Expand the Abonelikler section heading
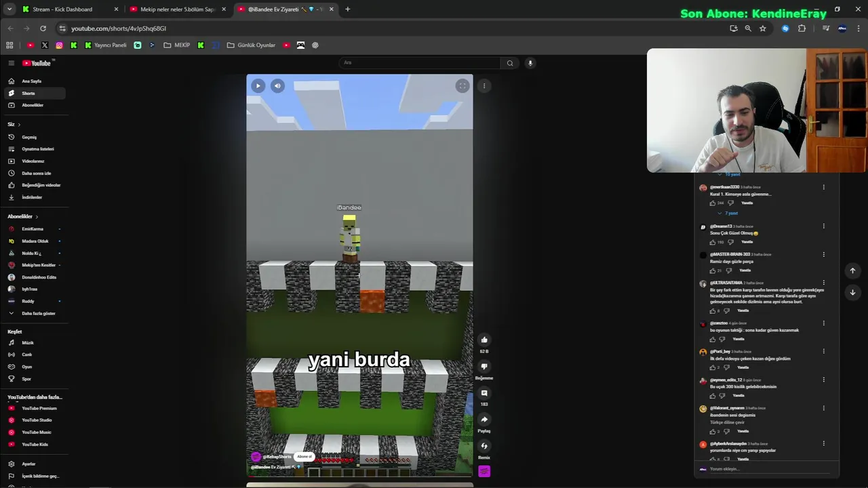The width and height of the screenshot is (868, 488). 23,216
